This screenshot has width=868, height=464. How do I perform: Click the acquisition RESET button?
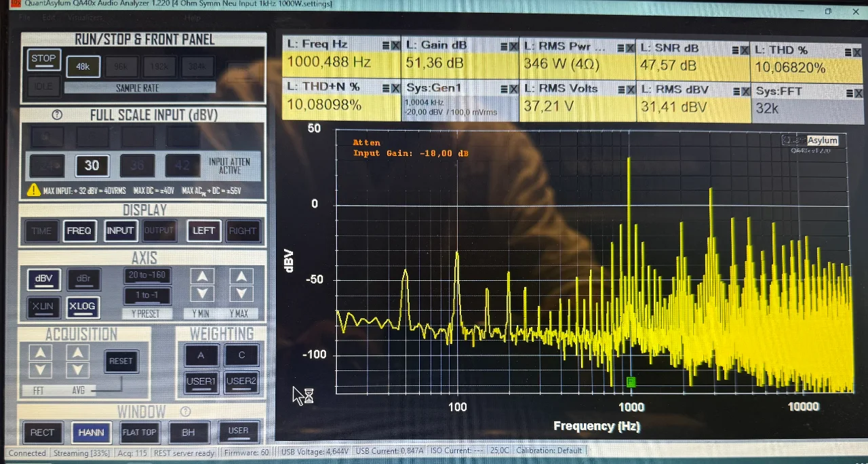(x=121, y=362)
